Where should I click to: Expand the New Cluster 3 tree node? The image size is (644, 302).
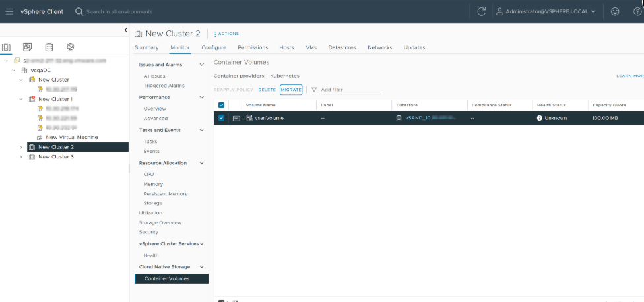click(21, 157)
